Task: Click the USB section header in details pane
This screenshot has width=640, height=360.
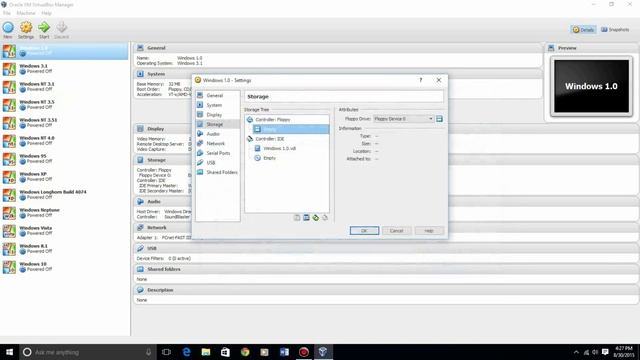Action: [x=386, y=248]
